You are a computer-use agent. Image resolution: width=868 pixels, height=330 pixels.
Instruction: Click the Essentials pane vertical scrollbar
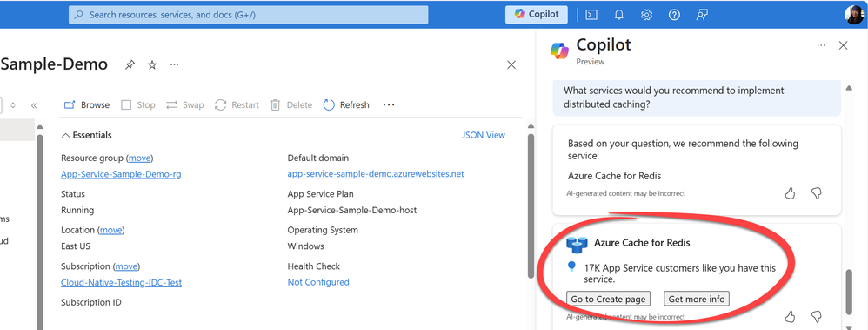(531, 205)
